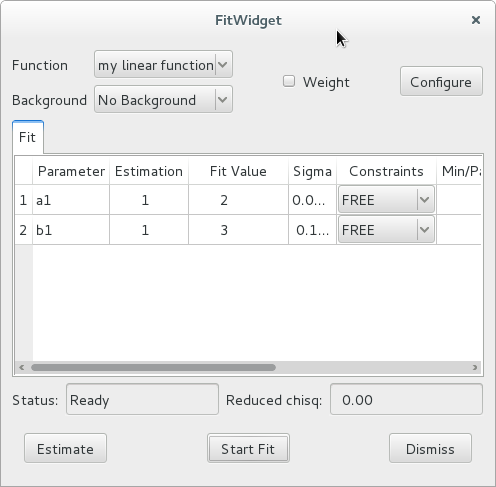Dismiss the fit dialog
The height and width of the screenshot is (487, 496).
[x=430, y=448]
